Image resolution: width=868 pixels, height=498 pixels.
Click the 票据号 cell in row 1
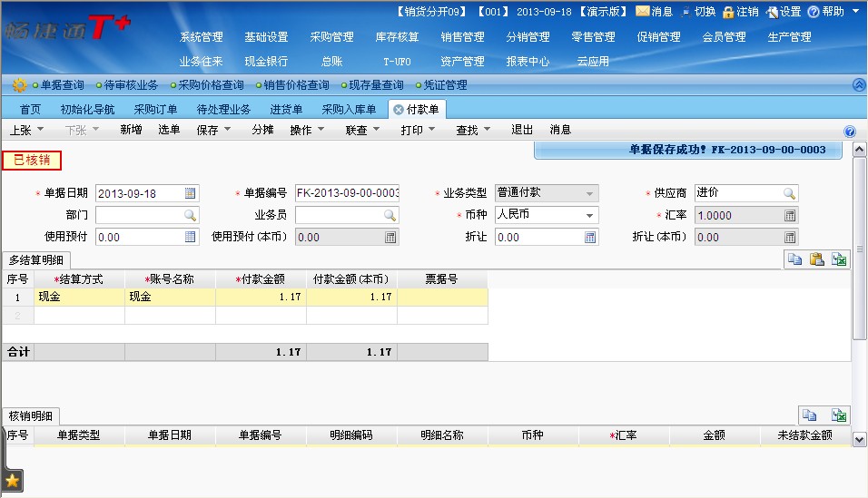coord(442,297)
